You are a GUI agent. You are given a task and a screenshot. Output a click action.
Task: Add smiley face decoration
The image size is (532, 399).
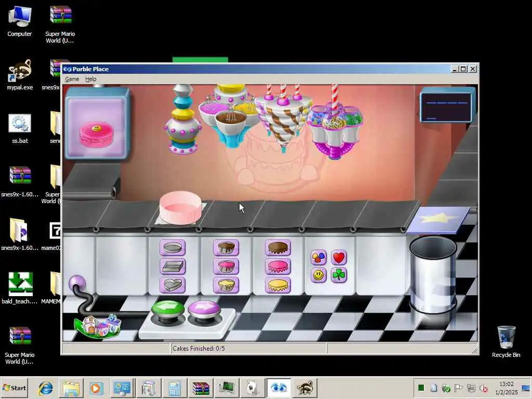(x=318, y=275)
